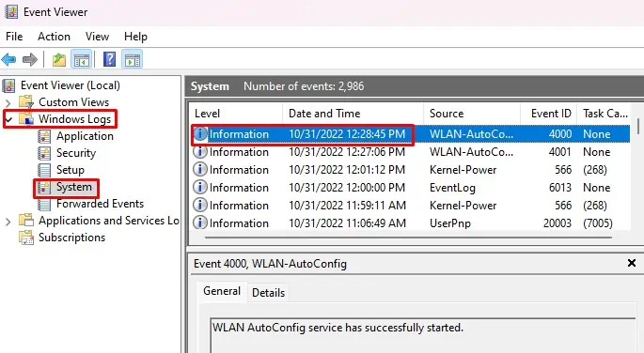
Task: Click the Security log icon
Action: point(44,153)
